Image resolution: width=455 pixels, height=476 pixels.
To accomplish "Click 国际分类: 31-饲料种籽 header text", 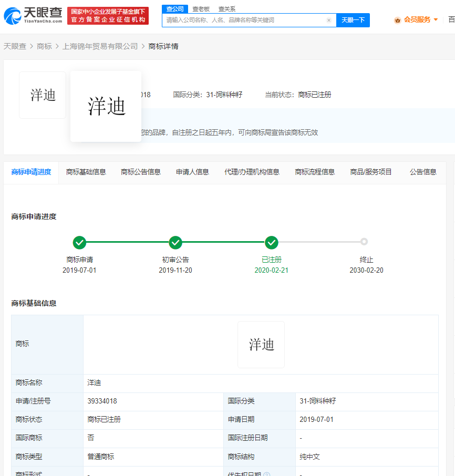I will pos(208,95).
